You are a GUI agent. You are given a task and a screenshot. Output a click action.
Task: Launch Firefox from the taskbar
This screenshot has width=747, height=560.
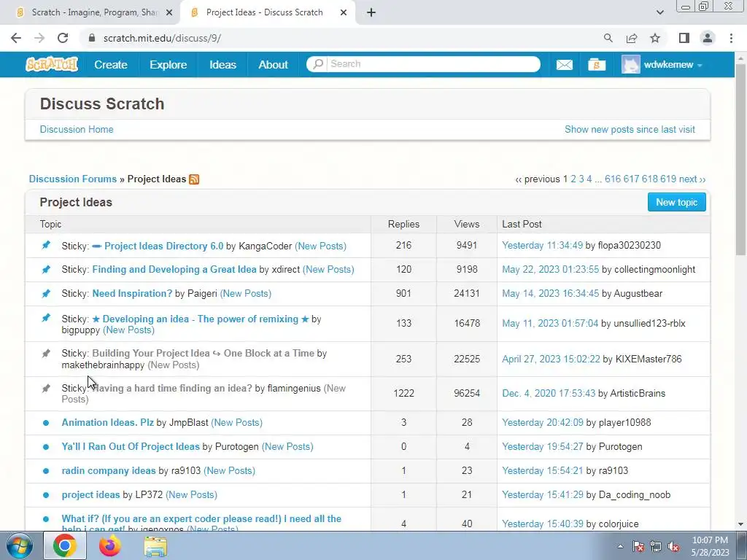tap(110, 545)
